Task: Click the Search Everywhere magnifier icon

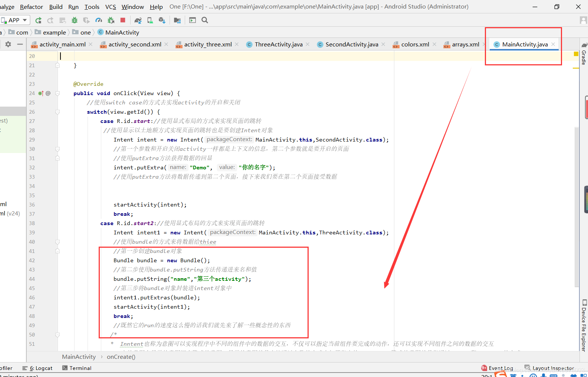Action: 205,20
